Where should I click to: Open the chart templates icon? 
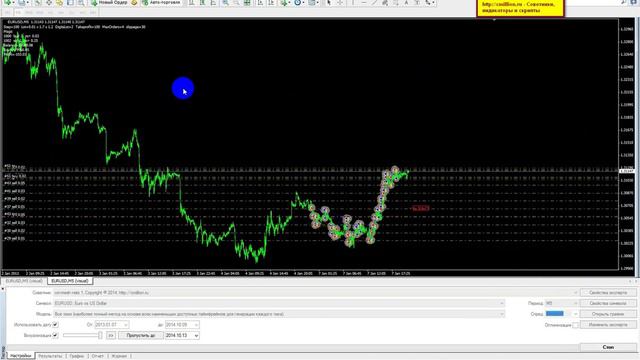coord(313,2)
